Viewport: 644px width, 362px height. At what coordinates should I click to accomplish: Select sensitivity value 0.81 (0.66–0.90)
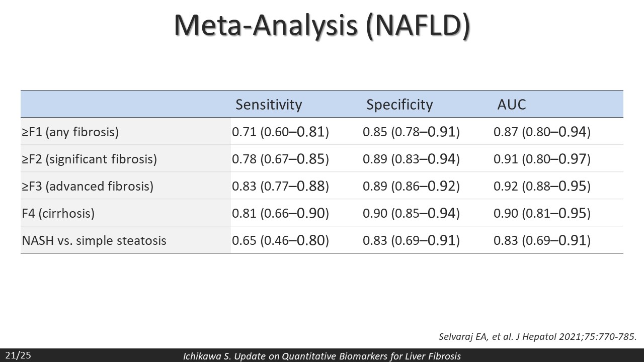pos(280,214)
